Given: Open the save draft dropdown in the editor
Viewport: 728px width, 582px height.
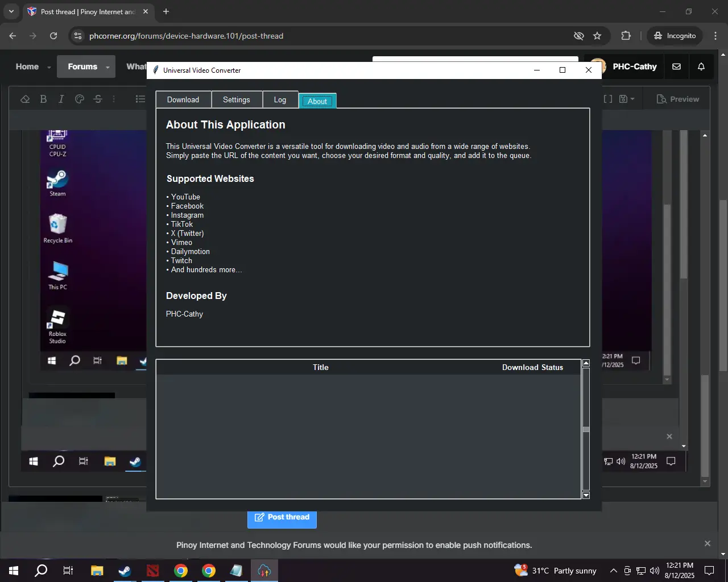Looking at the screenshot, I should [x=627, y=99].
